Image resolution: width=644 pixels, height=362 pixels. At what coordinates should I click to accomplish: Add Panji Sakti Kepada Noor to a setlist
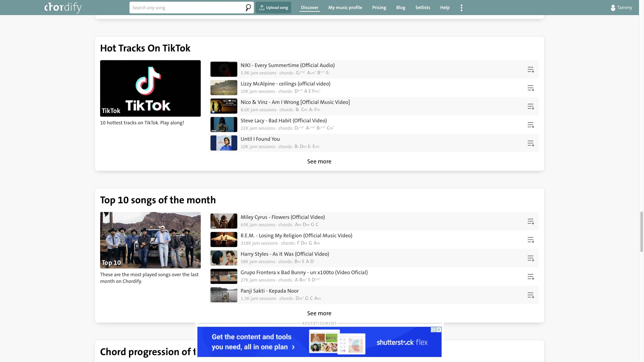pyautogui.click(x=531, y=295)
